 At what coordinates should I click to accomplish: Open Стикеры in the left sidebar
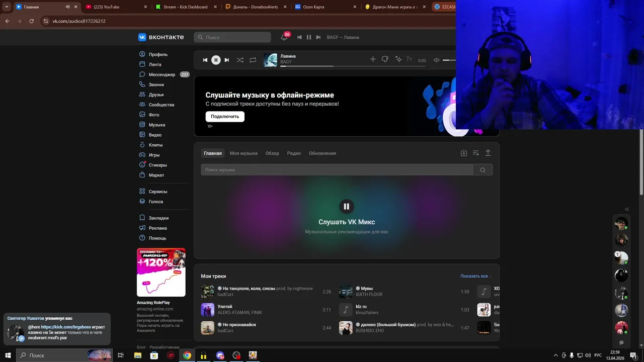(157, 165)
